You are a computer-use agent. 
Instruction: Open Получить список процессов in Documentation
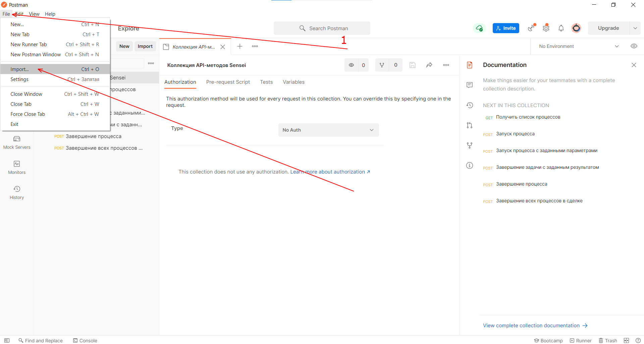[528, 117]
